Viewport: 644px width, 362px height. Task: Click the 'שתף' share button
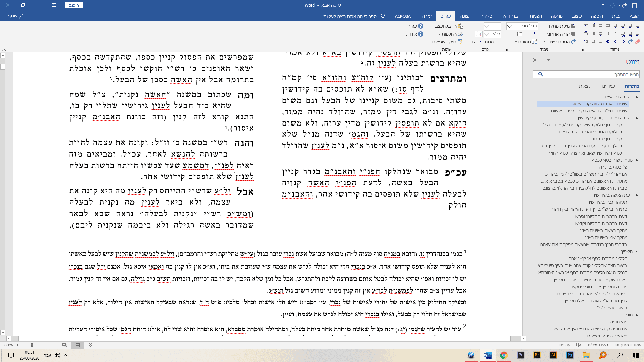(16, 16)
